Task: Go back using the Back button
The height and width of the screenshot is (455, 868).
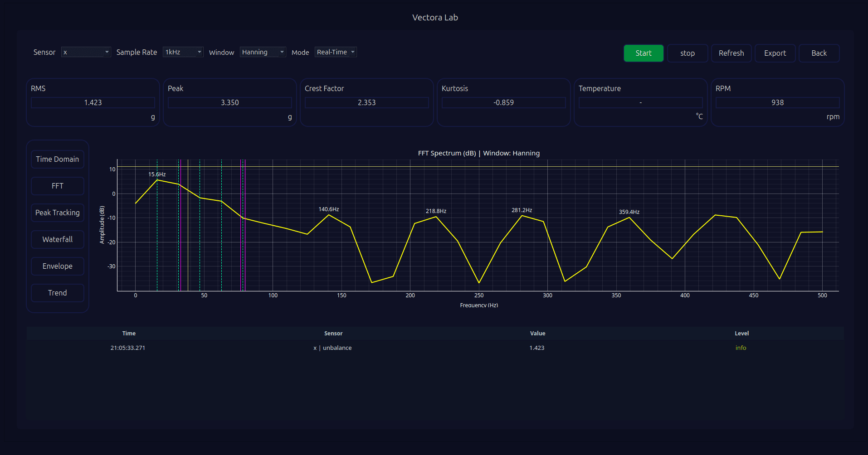Action: 819,53
